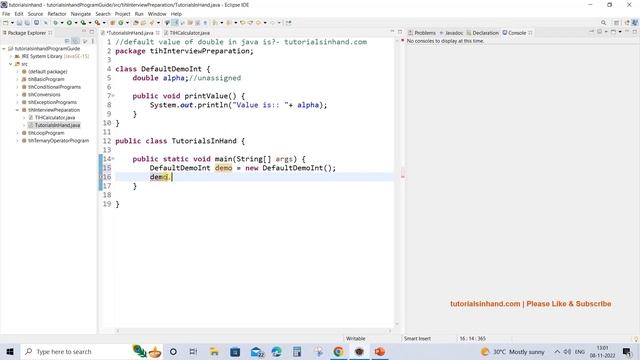Click the New Java Class icon
640x360 pixels.
(x=121, y=23)
